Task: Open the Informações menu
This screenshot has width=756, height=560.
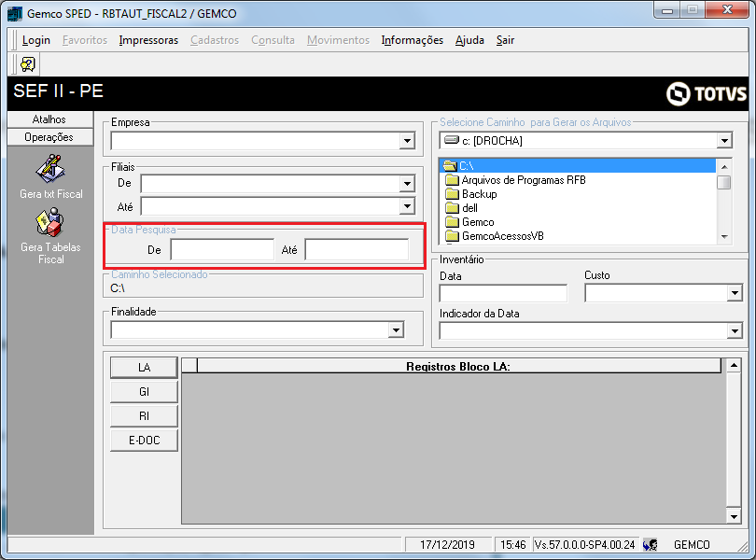Action: [x=413, y=40]
